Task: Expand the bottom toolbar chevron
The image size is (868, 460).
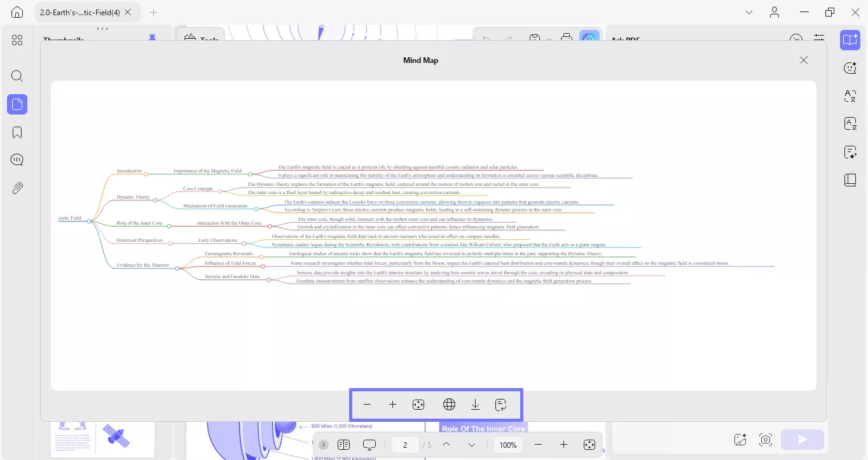Action: 323,444
